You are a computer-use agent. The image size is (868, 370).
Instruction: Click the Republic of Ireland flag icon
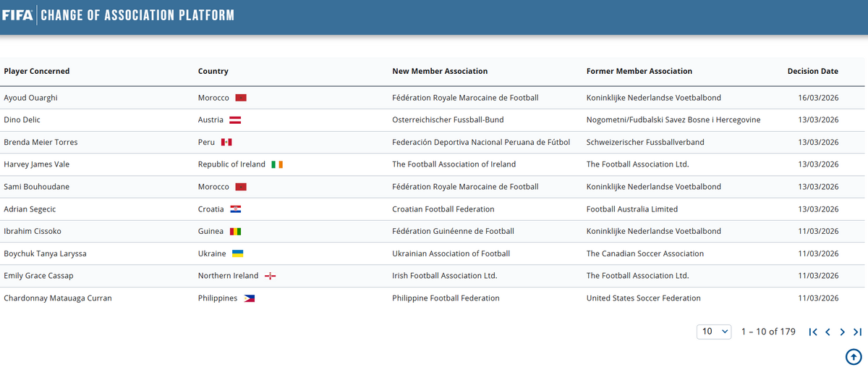click(x=277, y=164)
